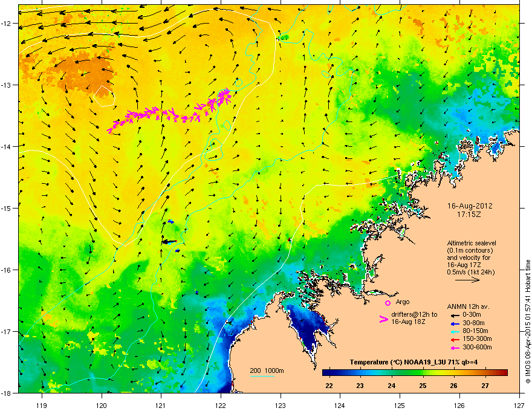Viewport: 532px width, 411px height.
Task: Click the IMOS copyright timestamp text
Action: 528,322
